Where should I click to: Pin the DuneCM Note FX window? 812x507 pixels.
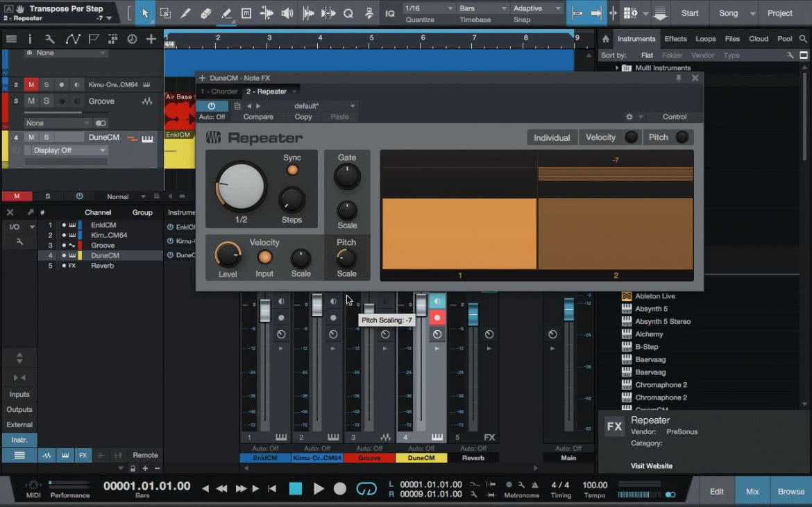(678, 78)
